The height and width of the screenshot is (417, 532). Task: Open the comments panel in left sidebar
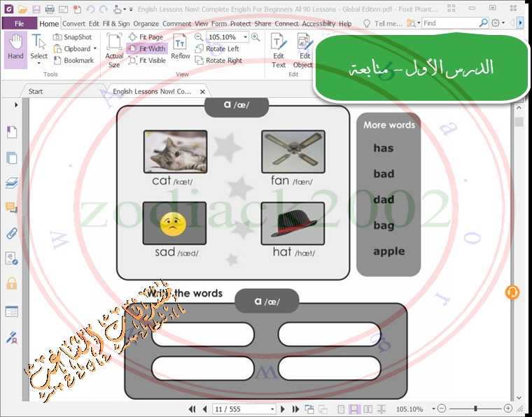point(12,208)
